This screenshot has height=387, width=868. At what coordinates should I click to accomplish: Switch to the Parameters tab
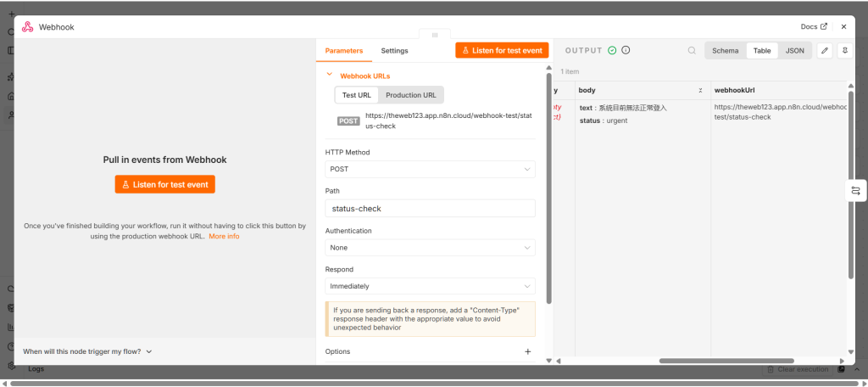click(x=344, y=50)
